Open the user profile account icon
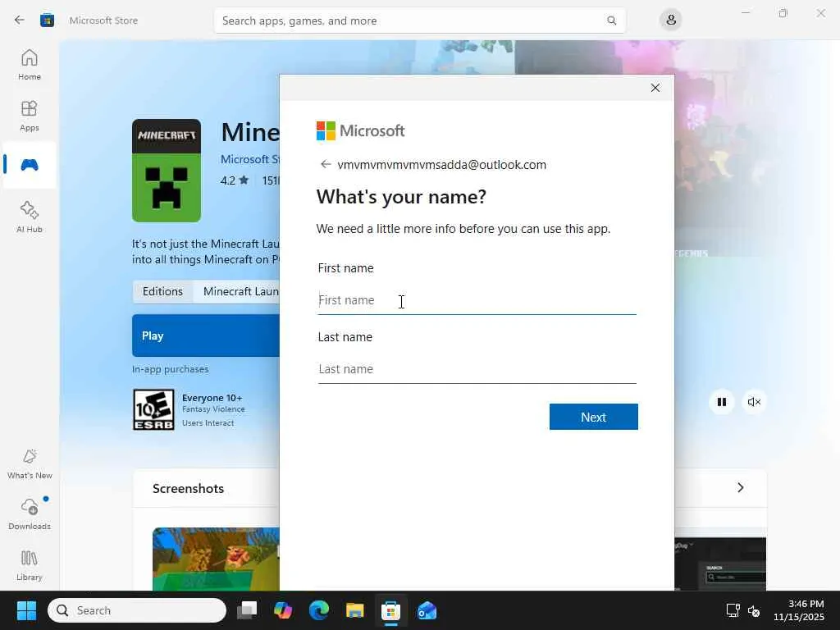 point(671,21)
